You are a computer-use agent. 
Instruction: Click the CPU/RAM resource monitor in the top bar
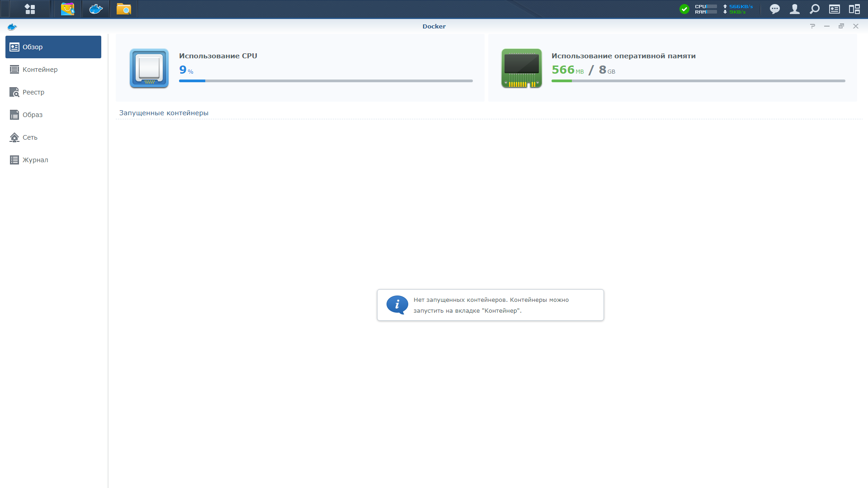(706, 9)
